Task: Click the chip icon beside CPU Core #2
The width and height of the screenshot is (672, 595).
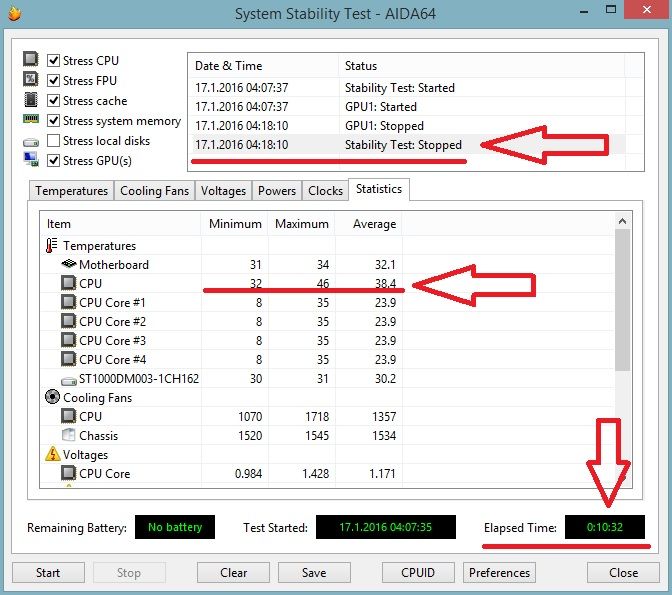Action: tap(68, 321)
